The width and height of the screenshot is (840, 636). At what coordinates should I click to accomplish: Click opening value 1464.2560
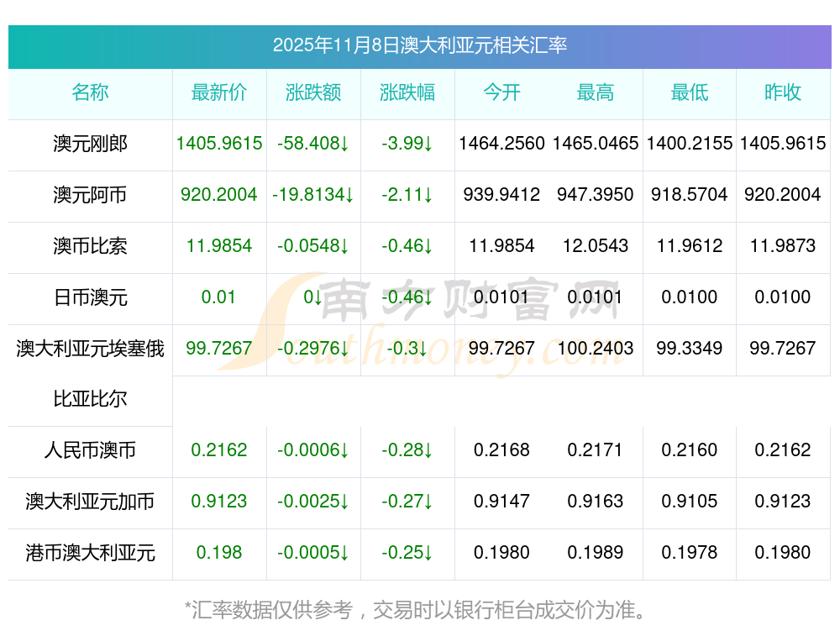pyautogui.click(x=501, y=143)
